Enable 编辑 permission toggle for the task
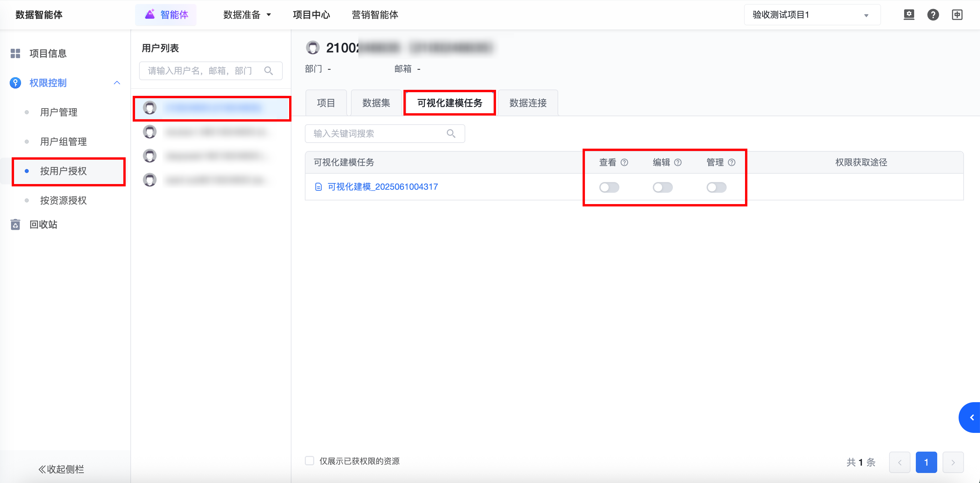The image size is (980, 483). pos(663,187)
